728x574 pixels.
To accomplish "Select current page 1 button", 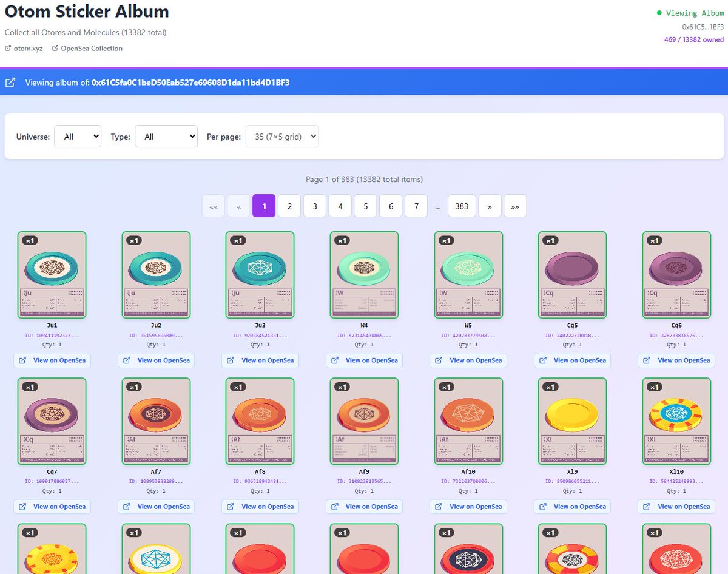I will pos(264,206).
